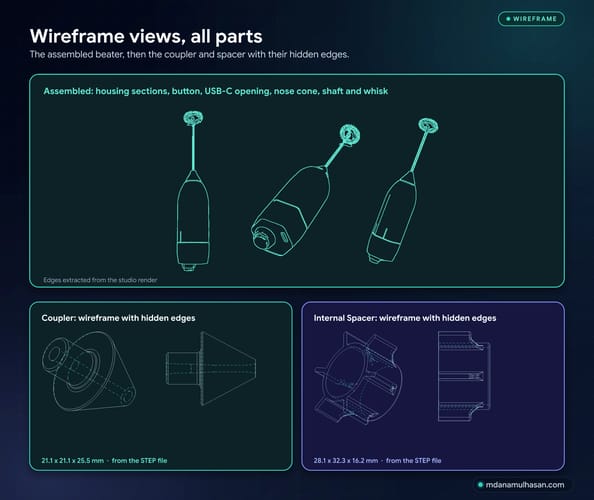The height and width of the screenshot is (500, 594).
Task: Click the upright assembled beater wireframe
Action: [x=193, y=191]
